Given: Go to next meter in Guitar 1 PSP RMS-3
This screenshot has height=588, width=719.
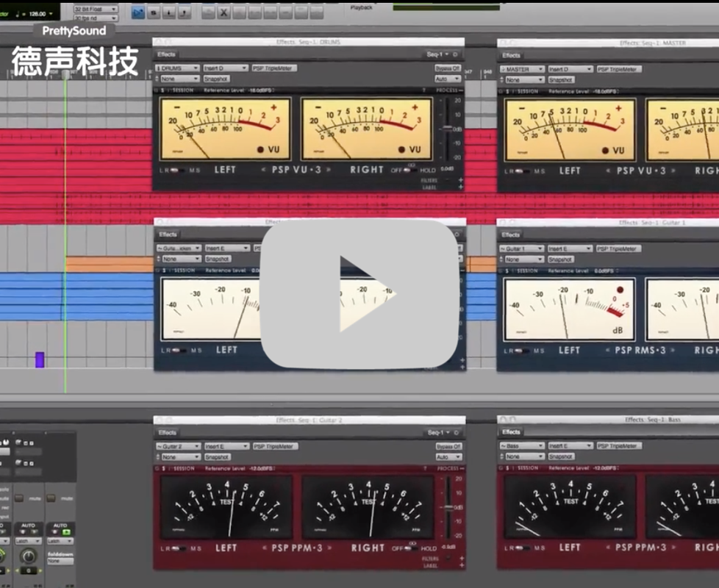Looking at the screenshot, I should (673, 350).
